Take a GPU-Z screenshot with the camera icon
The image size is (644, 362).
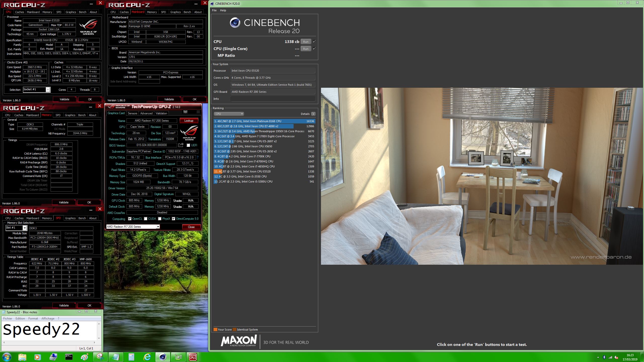pos(185,112)
